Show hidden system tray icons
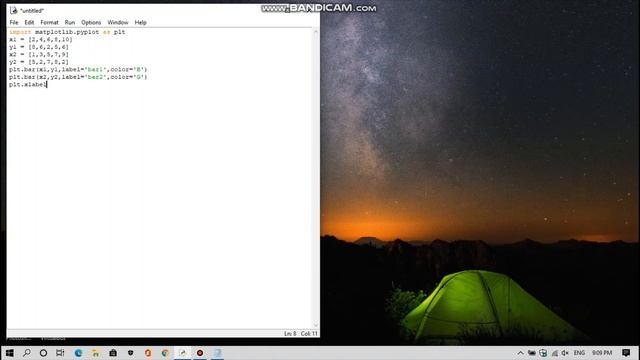 [520, 353]
